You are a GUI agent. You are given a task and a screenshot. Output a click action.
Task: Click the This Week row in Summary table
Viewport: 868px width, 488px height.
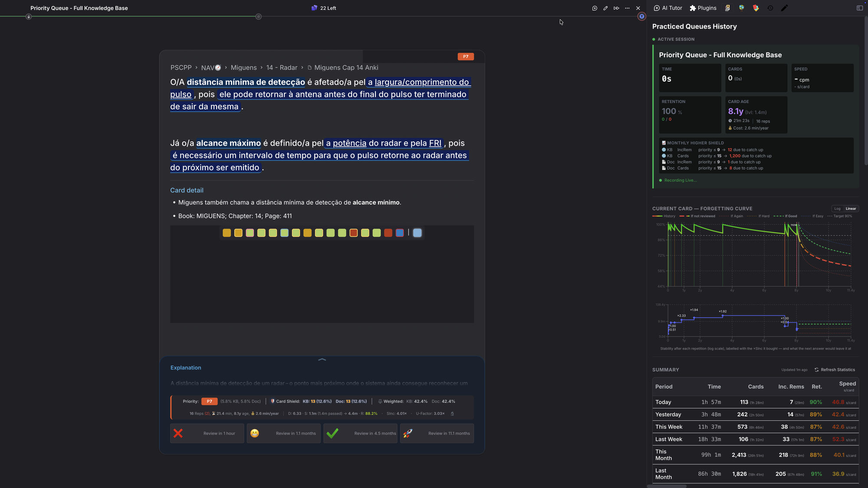pos(756,427)
